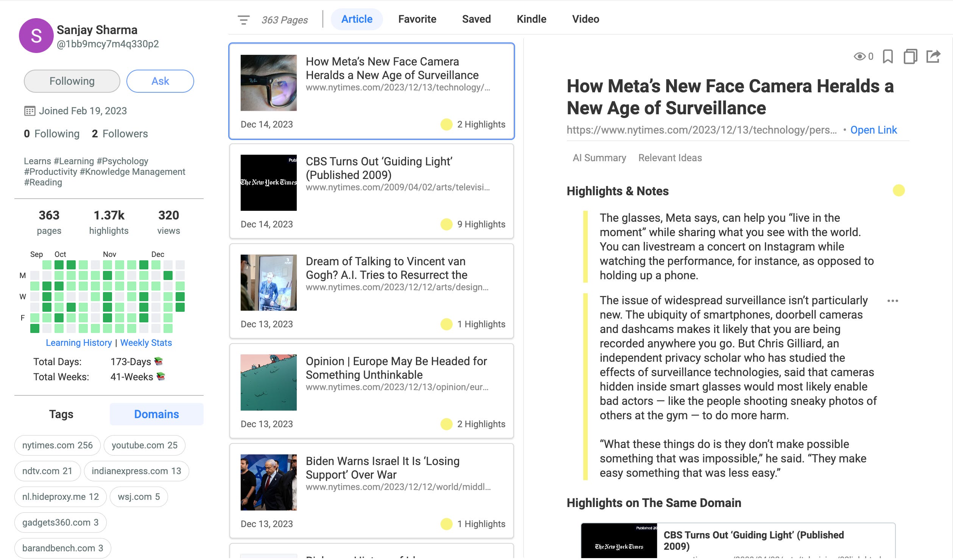The height and width of the screenshot is (560, 953).
Task: Click the 363 Pages count label
Action: tap(285, 20)
